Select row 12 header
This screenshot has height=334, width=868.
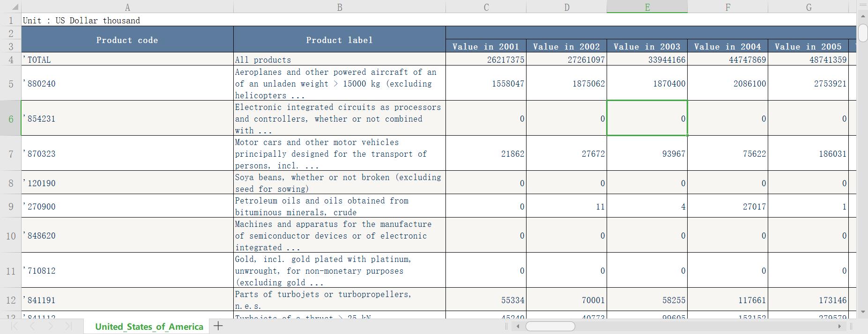11,300
